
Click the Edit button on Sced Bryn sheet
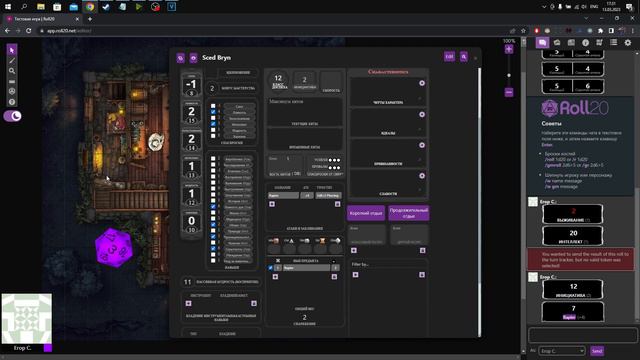tap(449, 57)
